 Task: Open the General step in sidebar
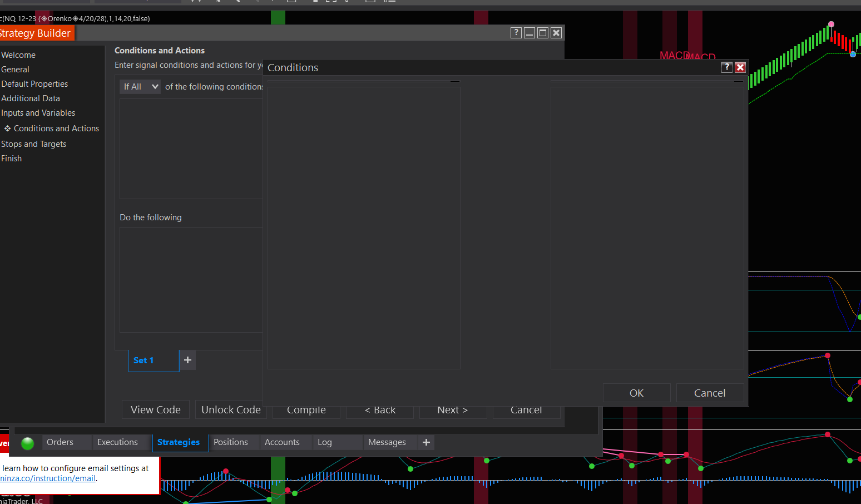pyautogui.click(x=15, y=70)
